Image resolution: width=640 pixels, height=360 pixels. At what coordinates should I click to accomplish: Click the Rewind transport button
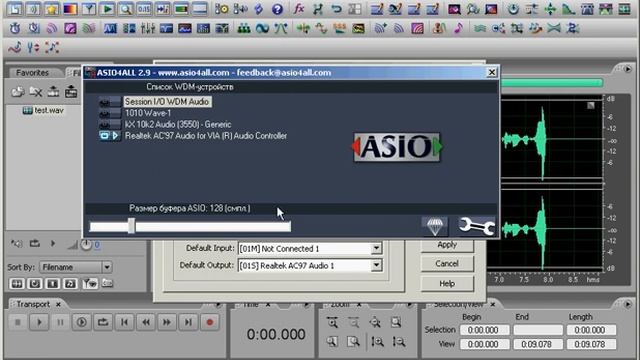(x=146, y=322)
